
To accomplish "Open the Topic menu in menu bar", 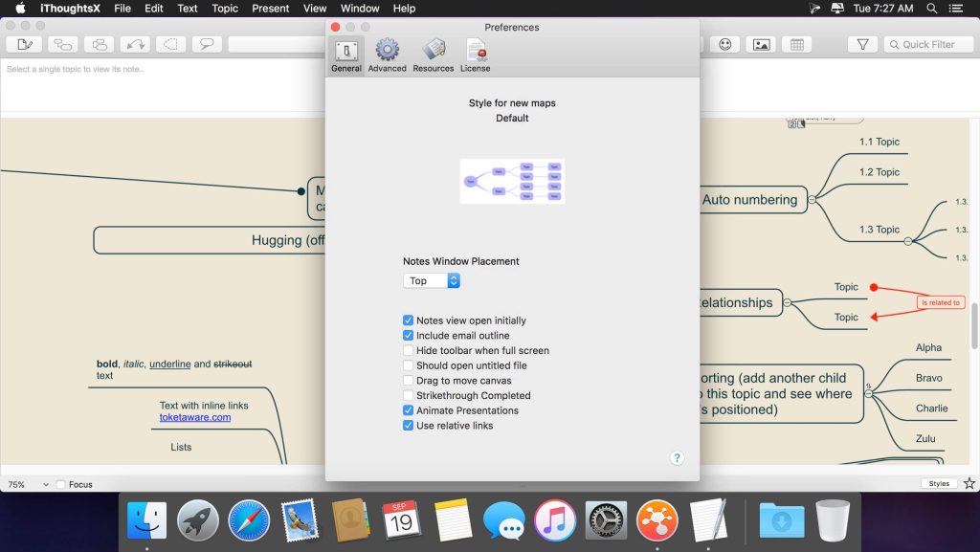I will coord(225,8).
